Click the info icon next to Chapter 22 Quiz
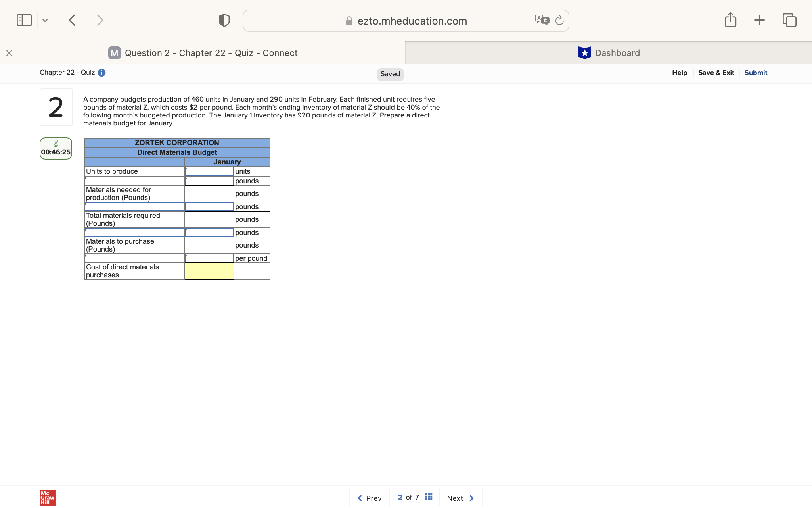Image resolution: width=812 pixels, height=508 pixels. pyautogui.click(x=101, y=73)
